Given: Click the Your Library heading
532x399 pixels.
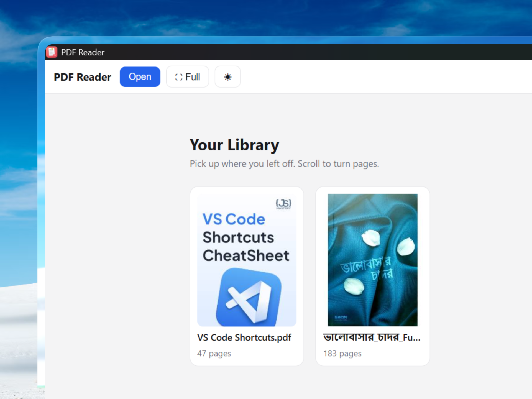Looking at the screenshot, I should (x=234, y=145).
